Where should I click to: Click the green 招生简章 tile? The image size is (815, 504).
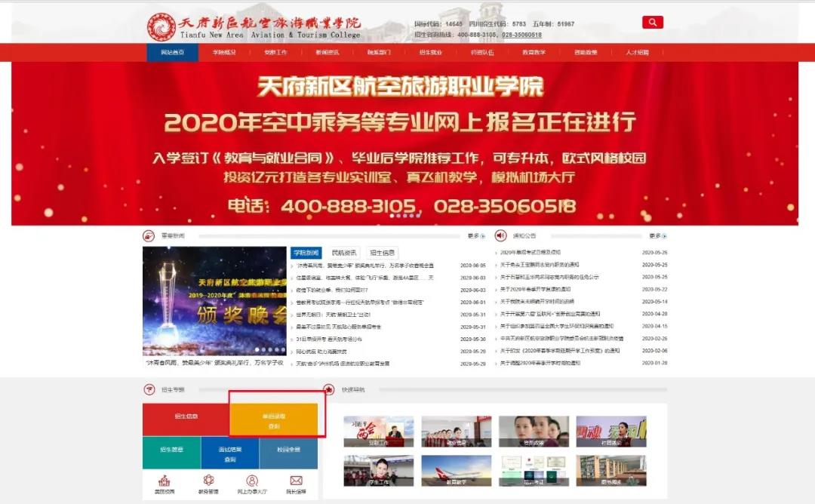(171, 453)
